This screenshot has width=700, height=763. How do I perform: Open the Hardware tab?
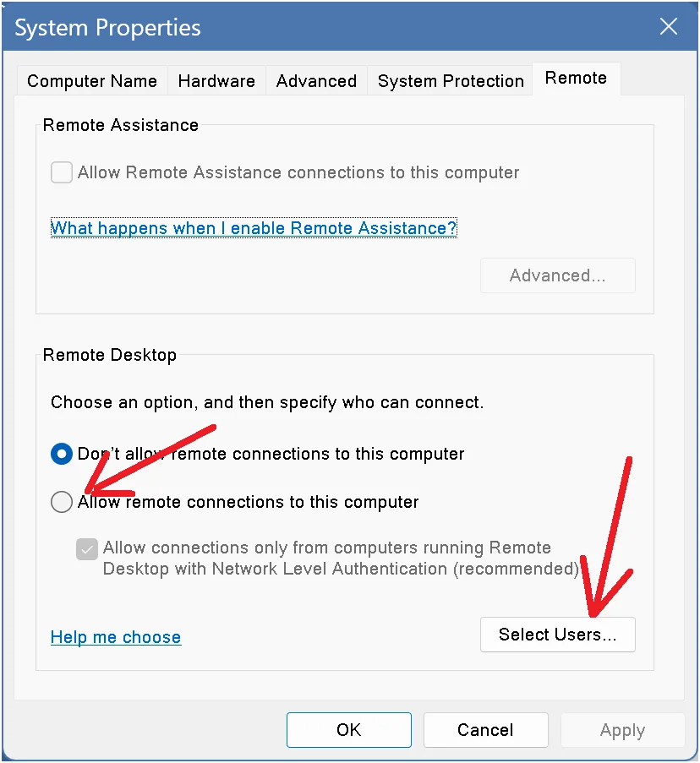pyautogui.click(x=216, y=81)
